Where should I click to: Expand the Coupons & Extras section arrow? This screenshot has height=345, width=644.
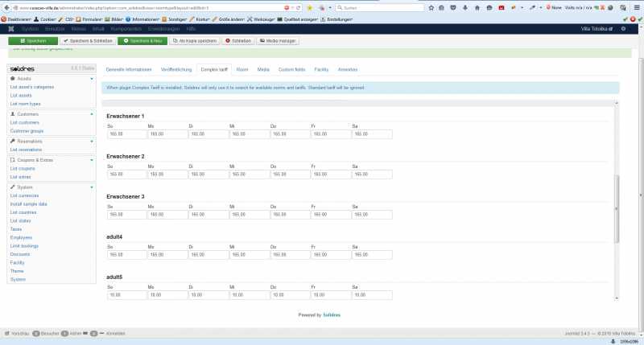point(92,160)
